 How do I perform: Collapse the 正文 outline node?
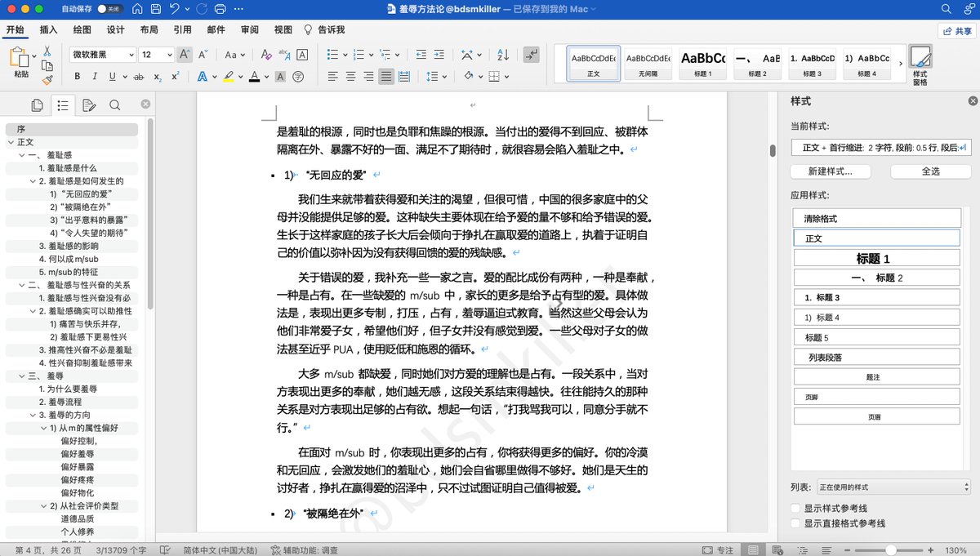pos(11,142)
